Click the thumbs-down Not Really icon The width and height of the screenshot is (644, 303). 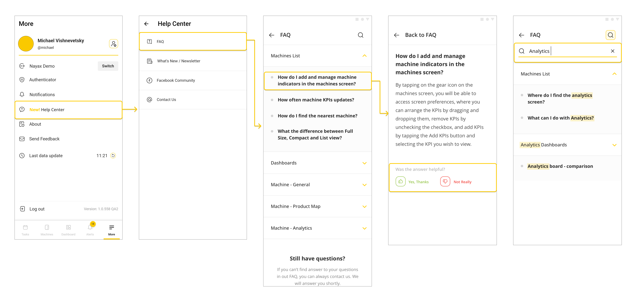point(445,182)
